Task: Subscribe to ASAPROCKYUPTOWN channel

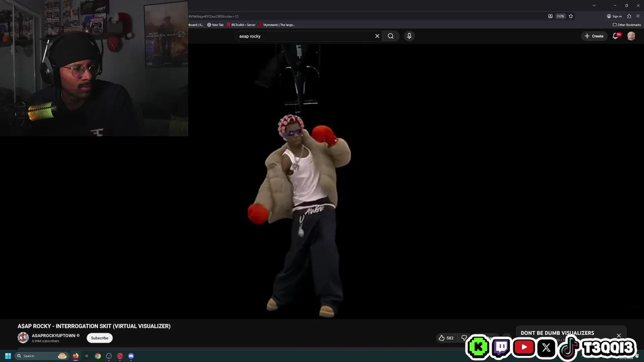Action: pos(100,338)
